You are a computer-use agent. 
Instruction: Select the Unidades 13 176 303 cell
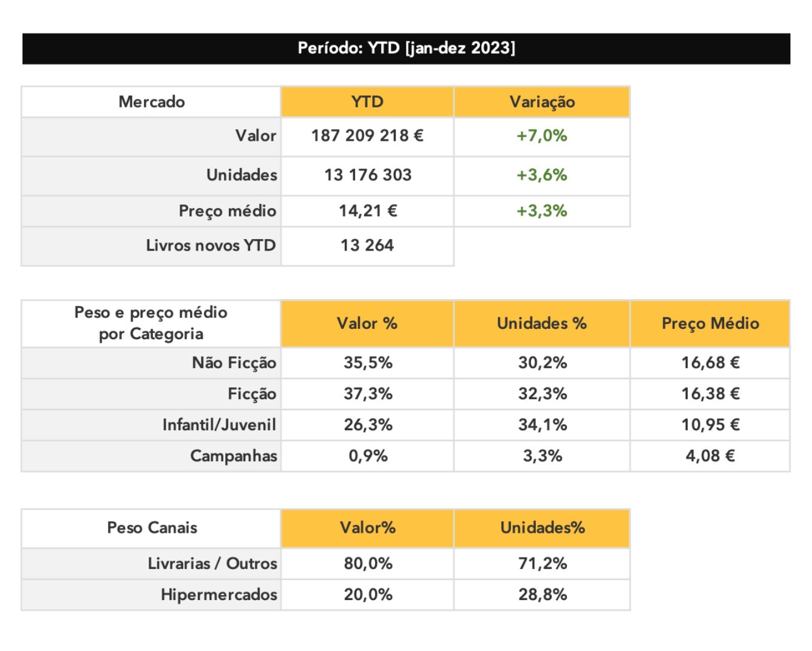click(367, 175)
